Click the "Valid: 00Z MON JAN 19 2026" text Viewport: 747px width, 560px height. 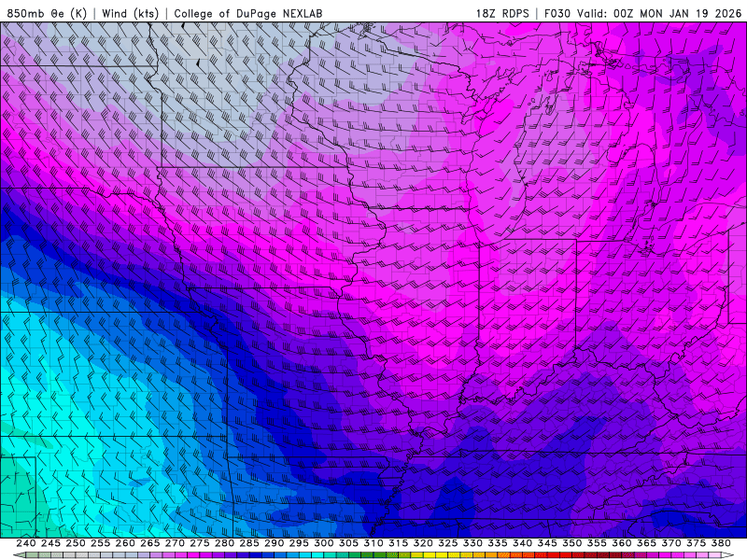(659, 13)
